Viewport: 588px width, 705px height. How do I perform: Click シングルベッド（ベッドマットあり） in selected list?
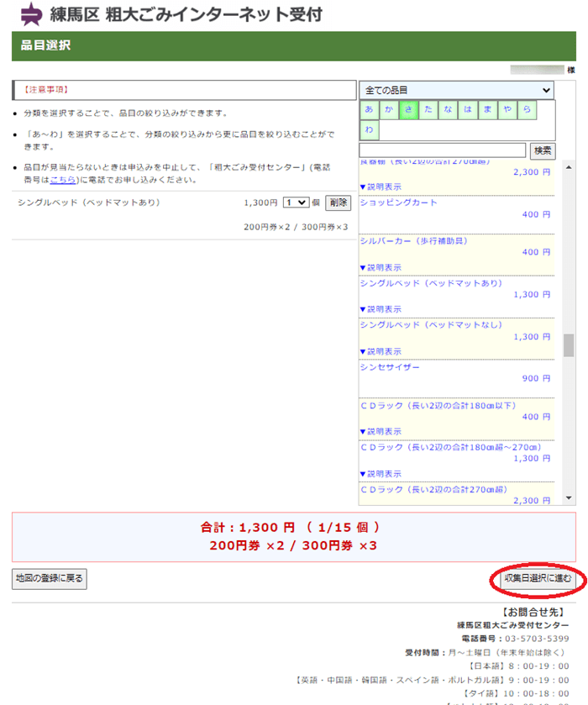pyautogui.click(x=89, y=203)
